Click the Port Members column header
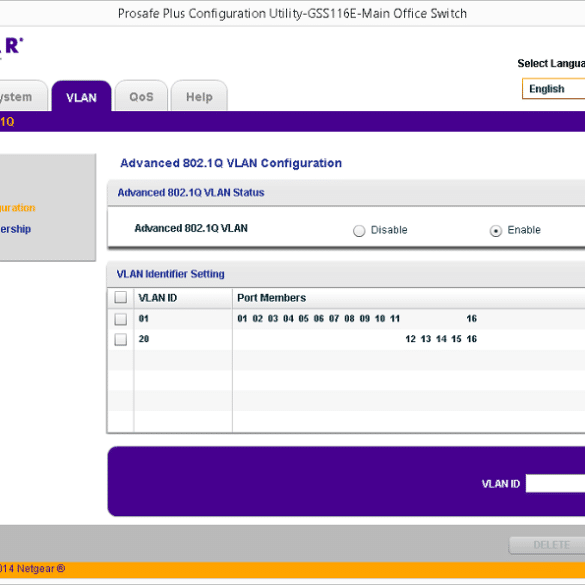585x585 pixels. pos(272,298)
